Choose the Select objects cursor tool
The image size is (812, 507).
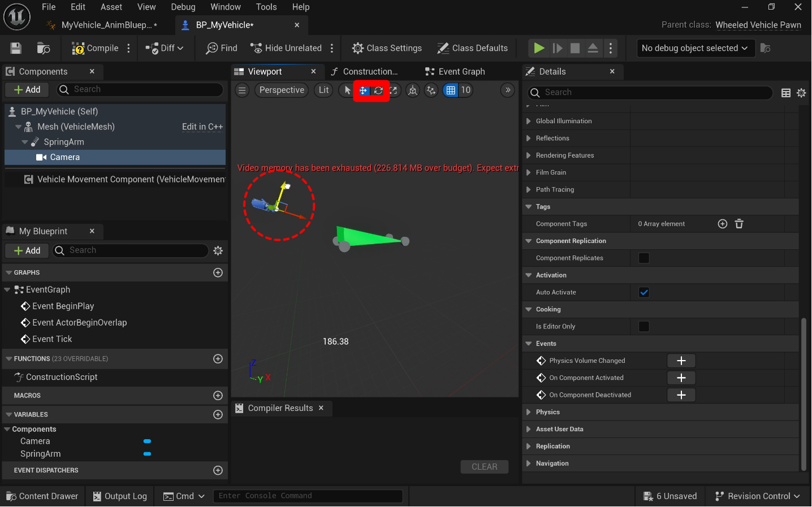[x=347, y=90]
